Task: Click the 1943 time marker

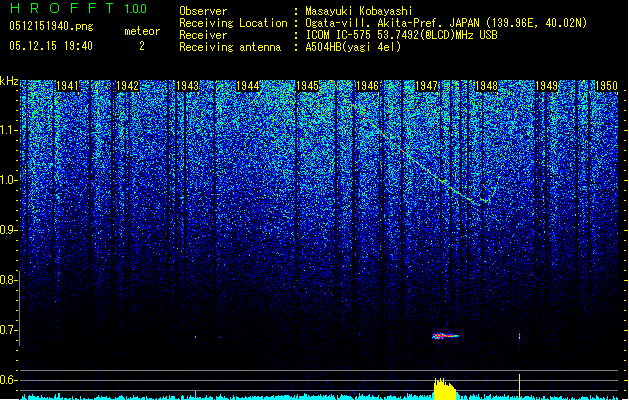Action: pos(187,86)
